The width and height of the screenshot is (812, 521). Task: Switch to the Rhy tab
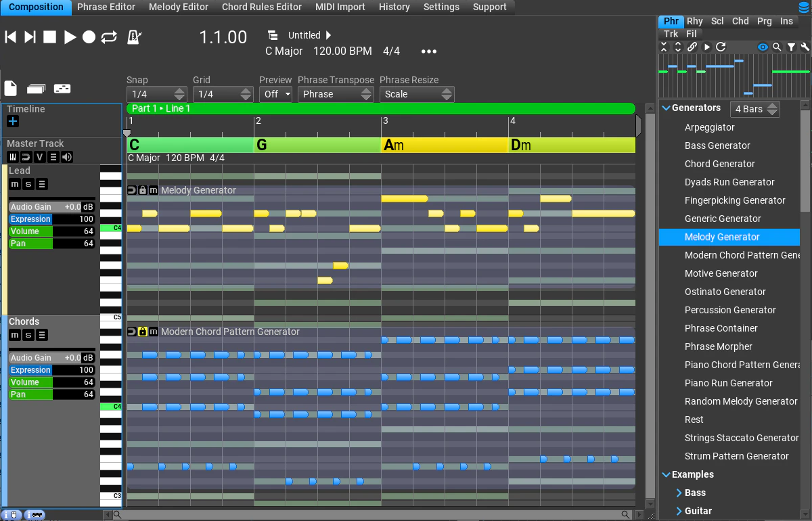[x=695, y=21]
